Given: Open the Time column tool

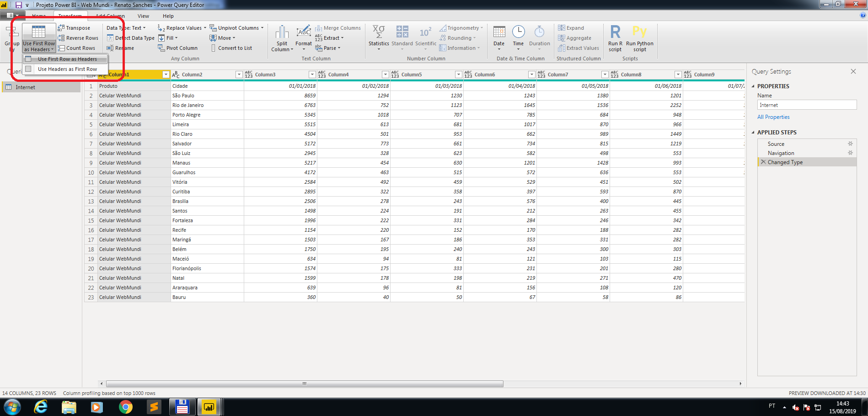Looking at the screenshot, I should click(x=518, y=37).
